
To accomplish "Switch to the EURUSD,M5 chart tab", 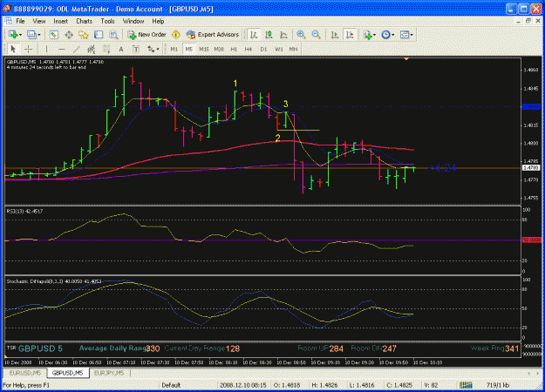I will pos(25,373).
